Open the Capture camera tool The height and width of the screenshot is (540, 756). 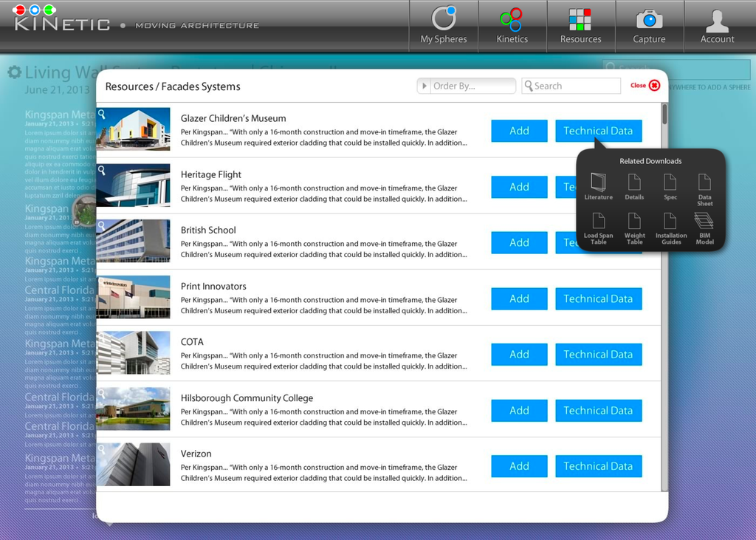[649, 26]
